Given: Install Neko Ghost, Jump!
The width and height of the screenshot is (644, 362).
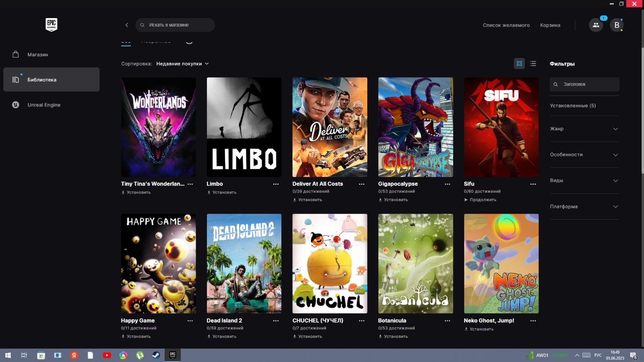Looking at the screenshot, I should point(479,329).
